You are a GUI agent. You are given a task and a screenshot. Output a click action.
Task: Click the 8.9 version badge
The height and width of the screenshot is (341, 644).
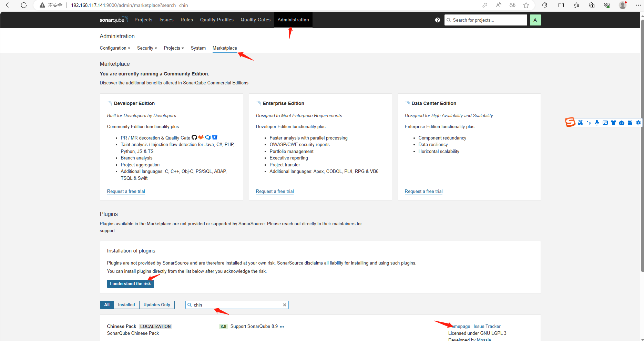coord(223,327)
